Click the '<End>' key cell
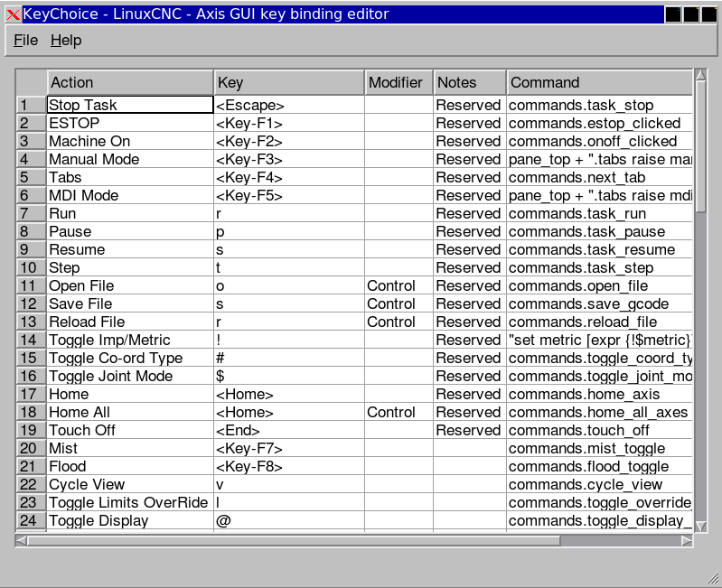The height and width of the screenshot is (588, 722). (x=289, y=430)
